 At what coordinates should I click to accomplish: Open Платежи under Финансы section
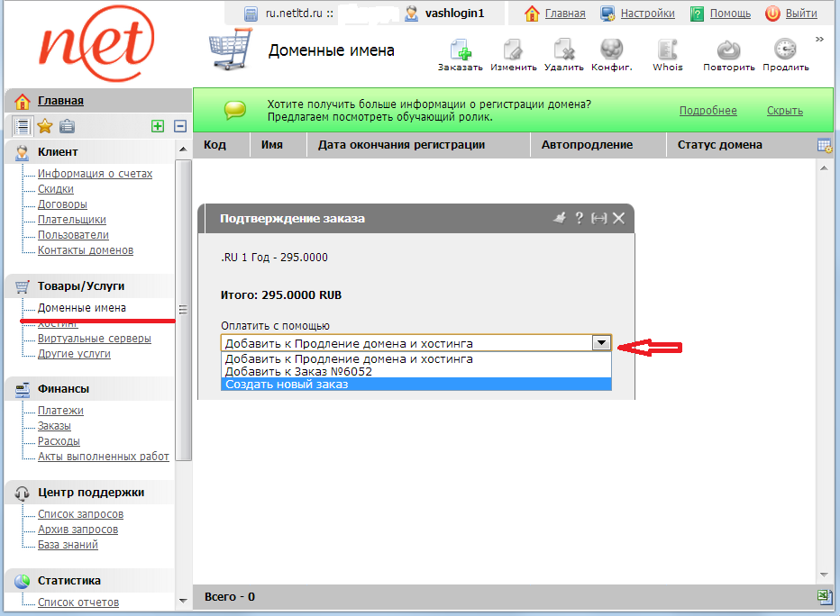click(60, 411)
